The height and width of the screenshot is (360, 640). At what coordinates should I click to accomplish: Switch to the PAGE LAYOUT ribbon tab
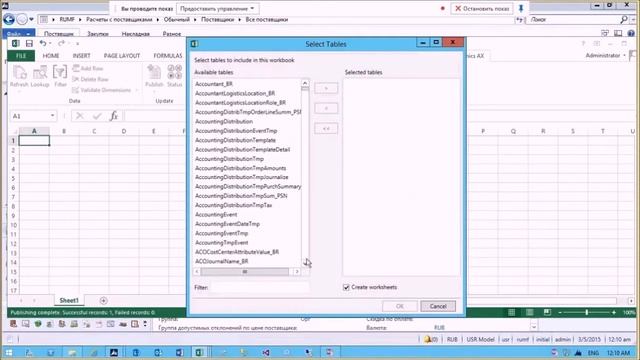coord(122,56)
